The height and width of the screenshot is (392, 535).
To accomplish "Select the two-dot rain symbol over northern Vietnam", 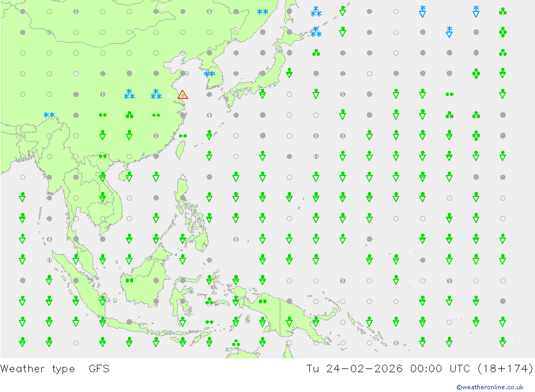I will pyautogui.click(x=103, y=157).
